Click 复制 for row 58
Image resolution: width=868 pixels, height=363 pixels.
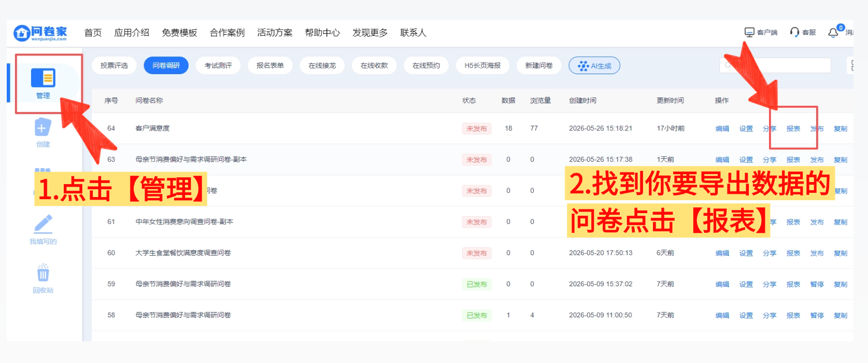[x=841, y=315]
